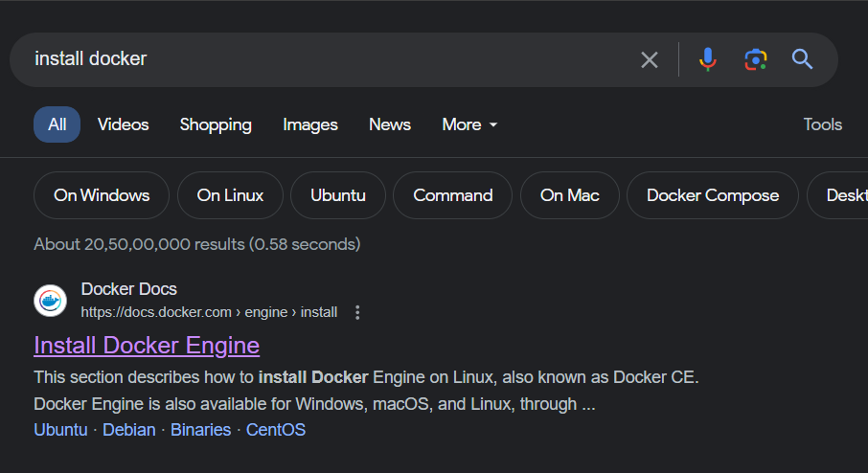Image resolution: width=868 pixels, height=473 pixels.
Task: Open the Debian sitelink
Action: (129, 430)
